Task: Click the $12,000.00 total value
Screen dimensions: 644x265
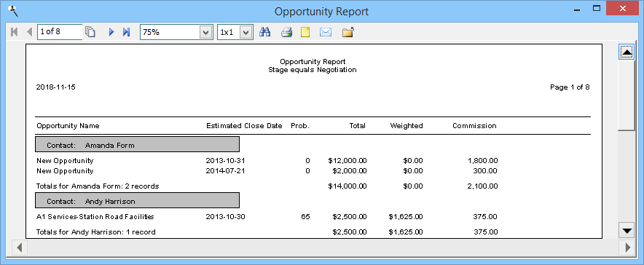Action: pos(347,161)
